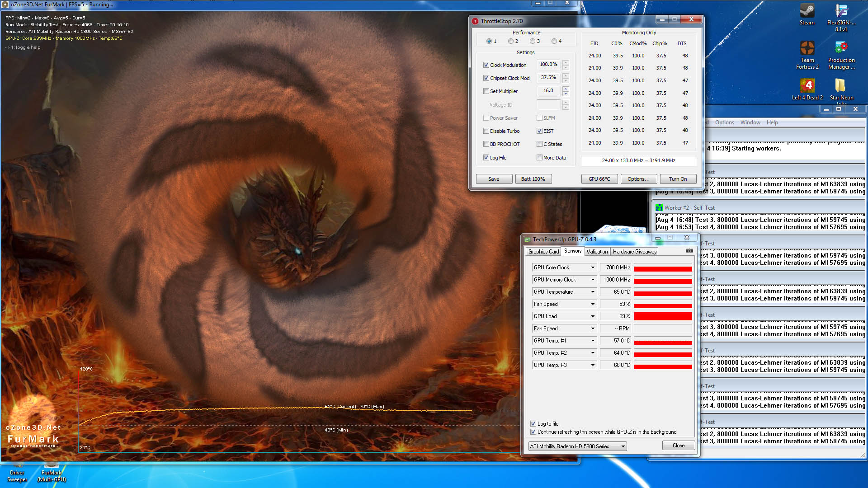Click the GPU-Z screenshot camera icon

coord(689,251)
